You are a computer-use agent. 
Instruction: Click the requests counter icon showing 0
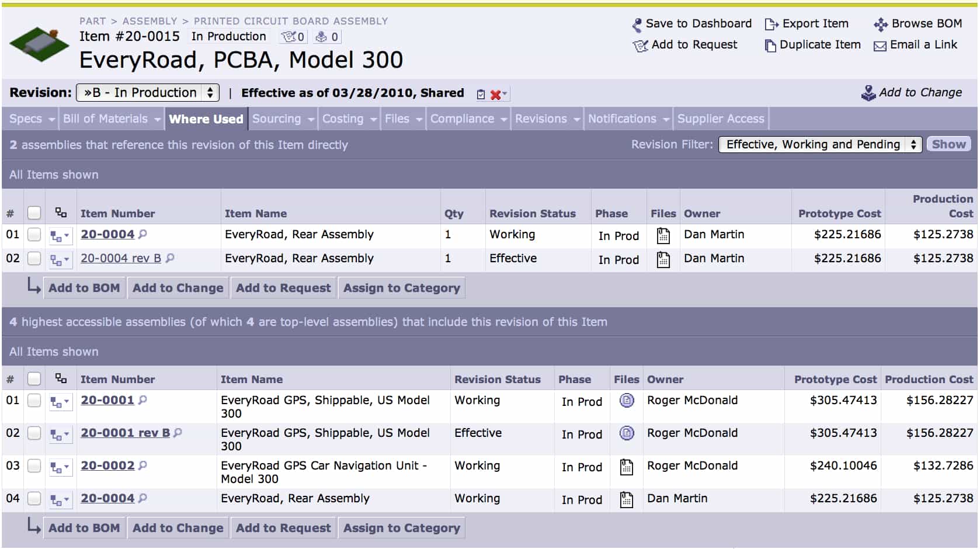293,37
